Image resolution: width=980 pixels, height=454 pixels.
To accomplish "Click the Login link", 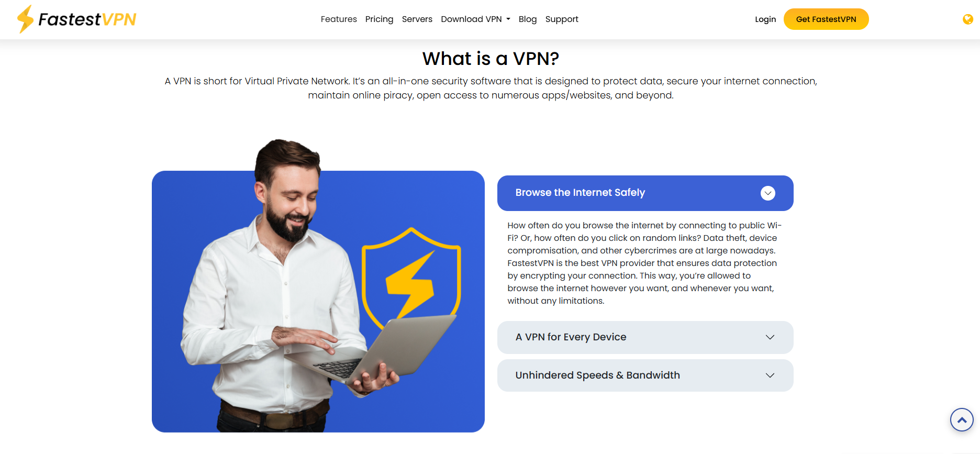I will (x=765, y=19).
